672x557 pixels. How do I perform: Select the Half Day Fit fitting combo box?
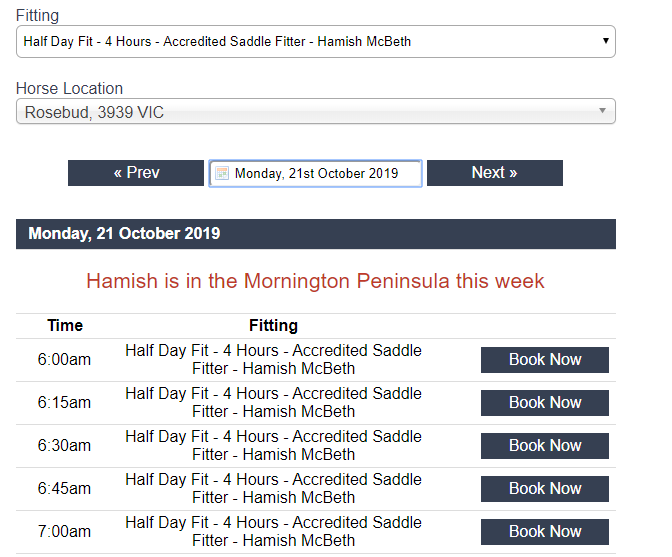click(316, 42)
